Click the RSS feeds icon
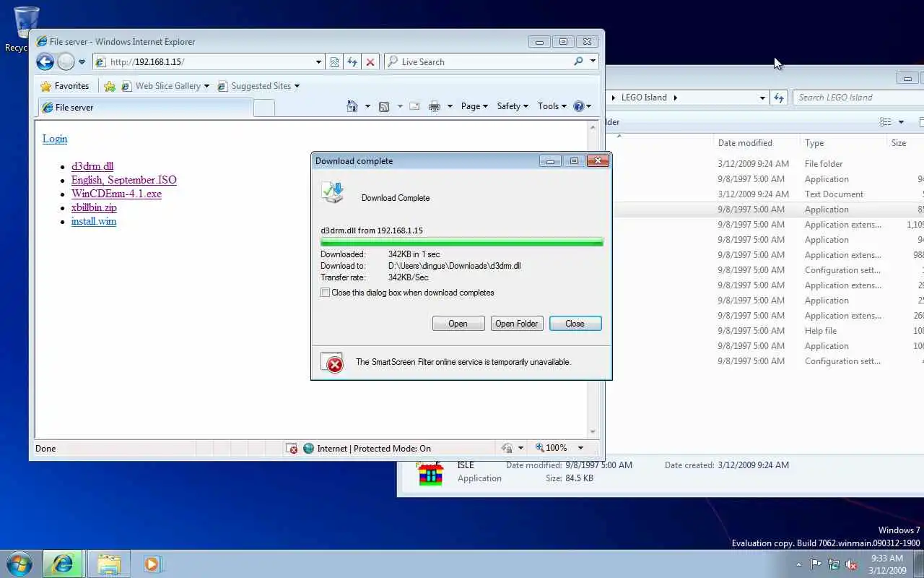Viewport: 924px width, 578px height. pyautogui.click(x=384, y=106)
